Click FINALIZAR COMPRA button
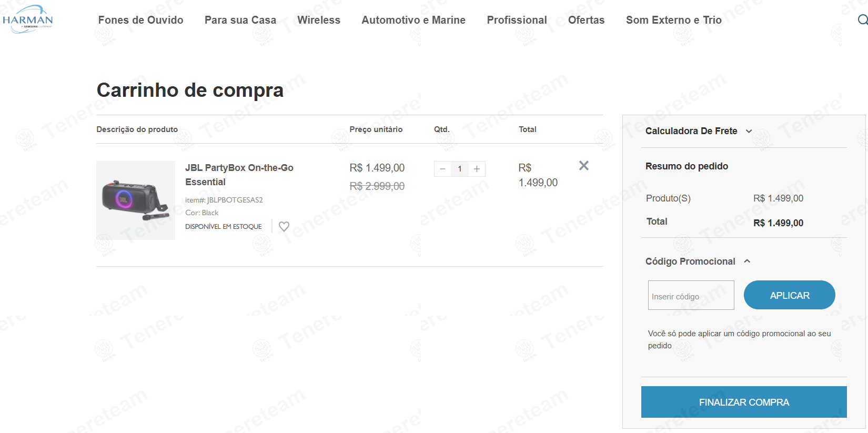Screen dimensions: 868x433 point(743,402)
